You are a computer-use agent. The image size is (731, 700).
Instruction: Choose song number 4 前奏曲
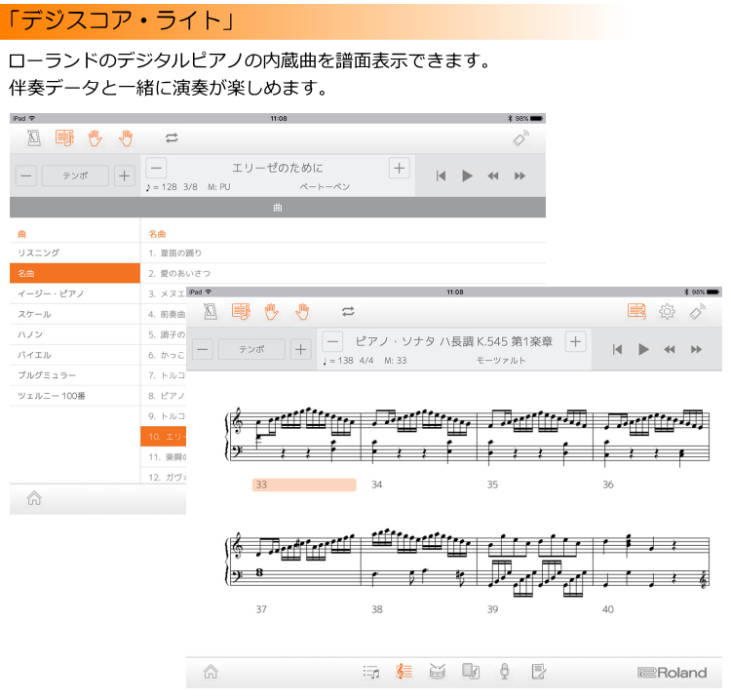coord(164,314)
